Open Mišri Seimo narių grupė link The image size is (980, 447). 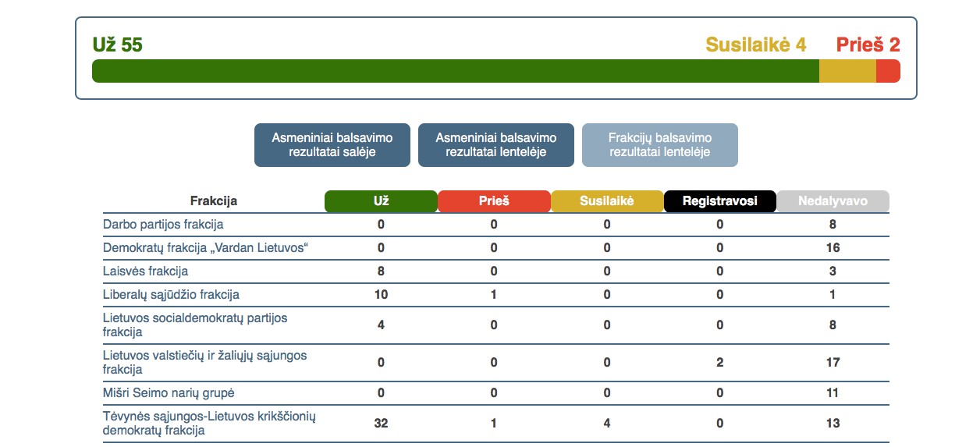point(169,393)
